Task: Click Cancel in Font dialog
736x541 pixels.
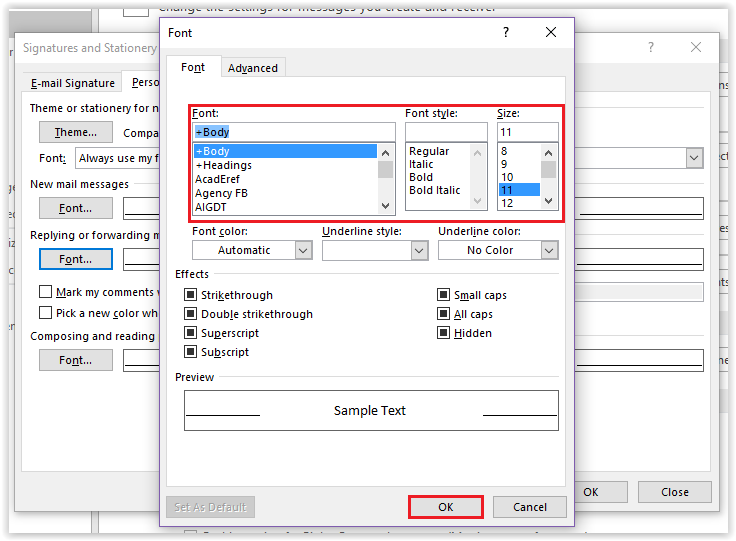Action: (x=529, y=507)
